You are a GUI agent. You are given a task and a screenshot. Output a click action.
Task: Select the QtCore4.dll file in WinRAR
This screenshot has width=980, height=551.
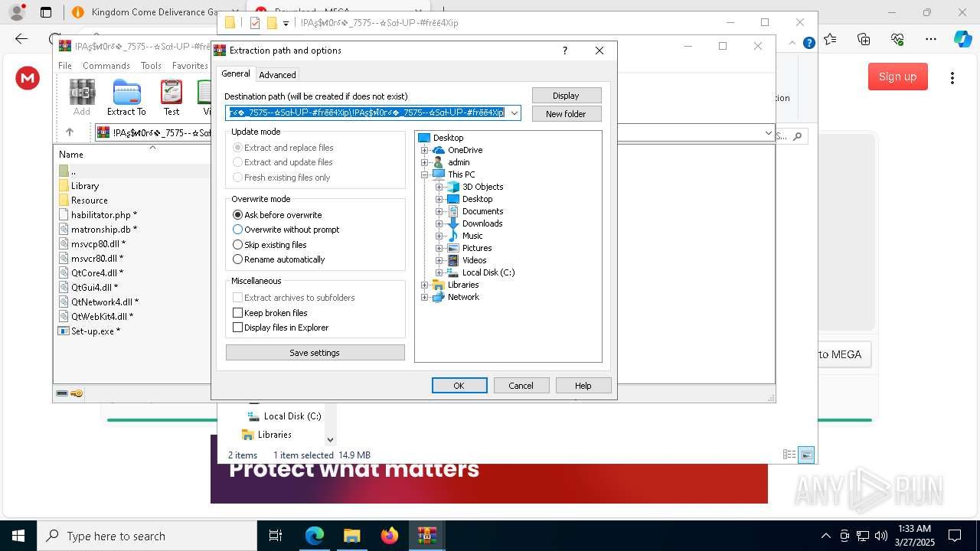pyautogui.click(x=90, y=273)
